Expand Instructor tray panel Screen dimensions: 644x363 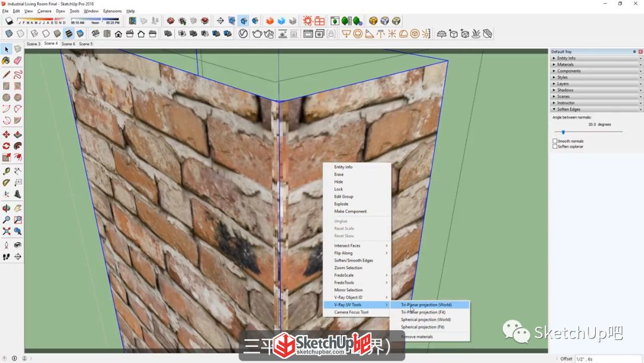point(596,103)
